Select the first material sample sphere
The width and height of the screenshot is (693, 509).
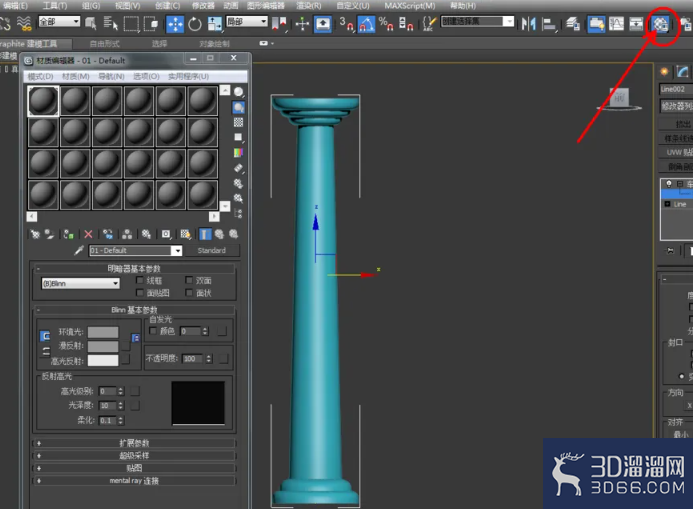(43, 101)
